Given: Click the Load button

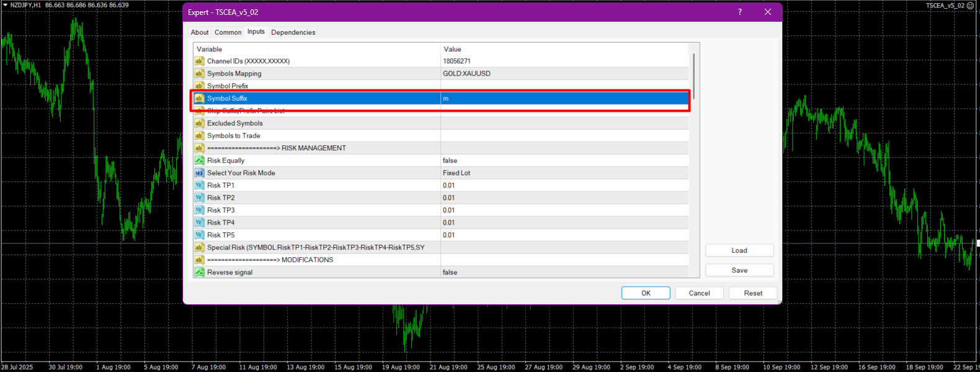Looking at the screenshot, I should 739,250.
